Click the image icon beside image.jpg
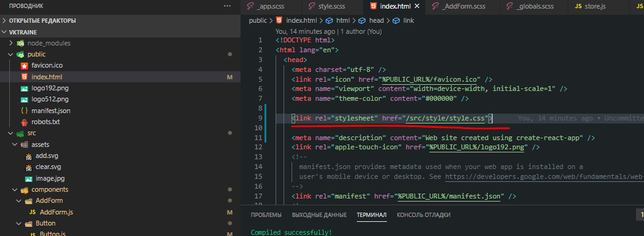The height and width of the screenshot is (236, 644). (x=28, y=179)
